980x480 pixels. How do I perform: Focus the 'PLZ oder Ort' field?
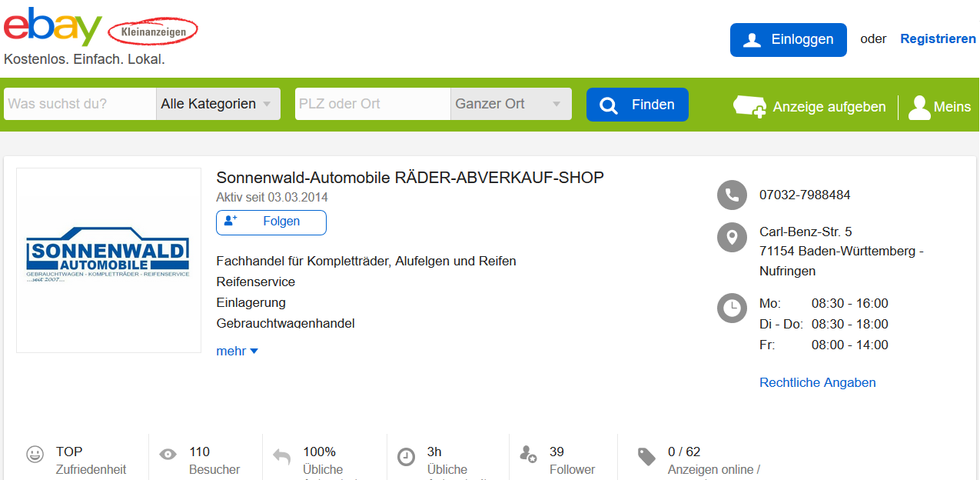coord(372,104)
